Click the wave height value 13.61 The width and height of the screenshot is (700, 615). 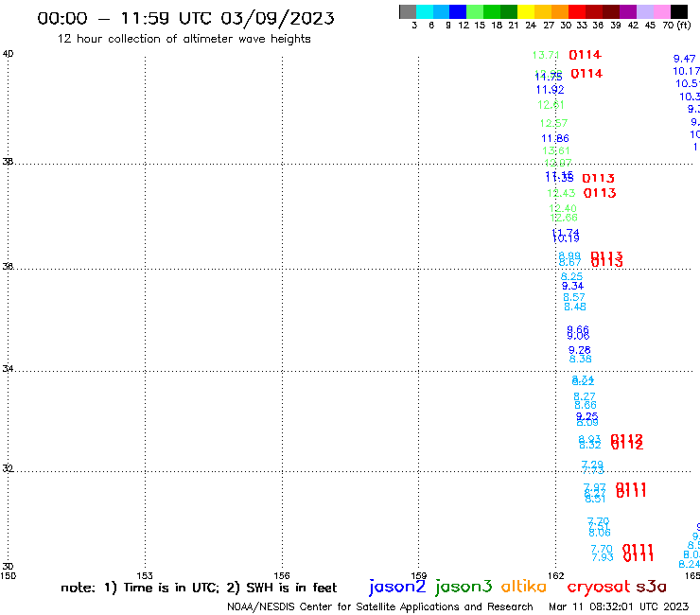[556, 151]
